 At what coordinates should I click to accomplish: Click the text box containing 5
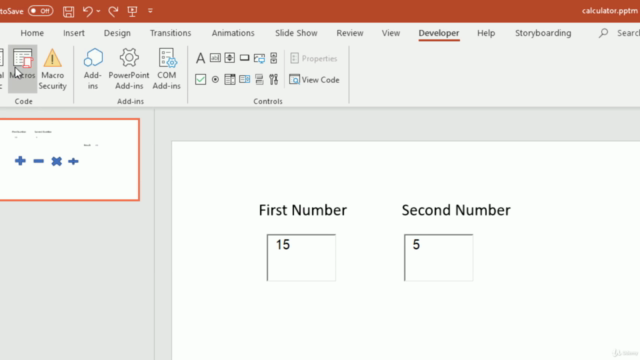(x=438, y=258)
